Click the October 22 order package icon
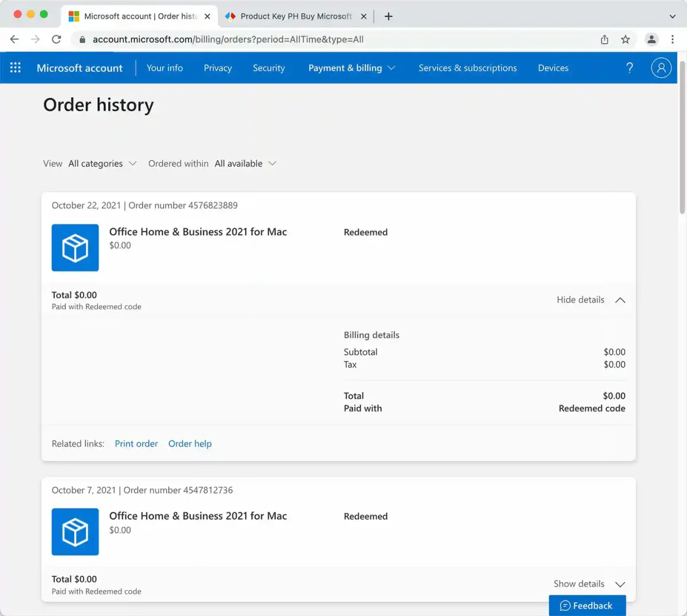The width and height of the screenshot is (687, 616). coord(75,247)
